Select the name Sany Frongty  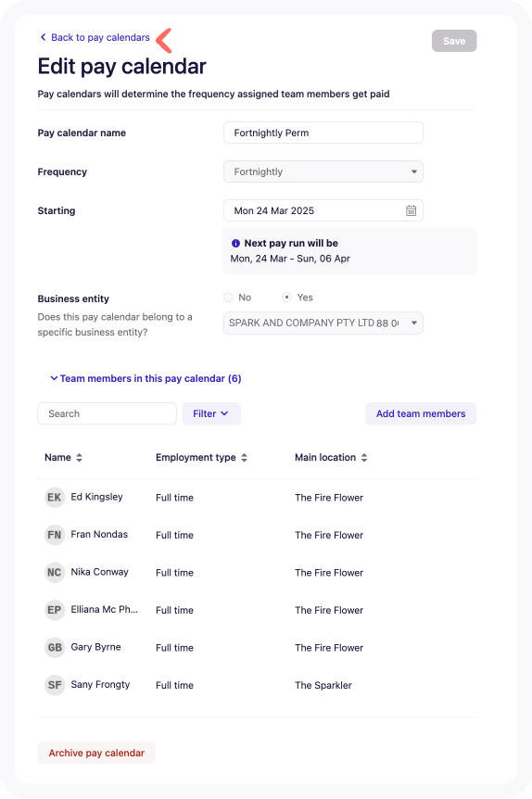(100, 684)
